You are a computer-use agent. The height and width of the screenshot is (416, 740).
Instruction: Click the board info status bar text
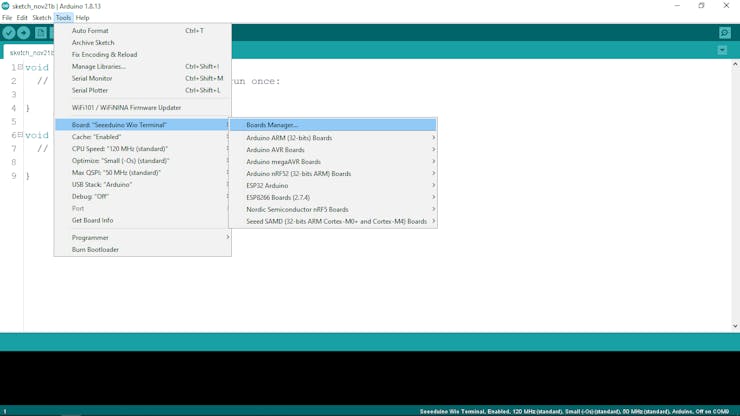click(x=574, y=411)
